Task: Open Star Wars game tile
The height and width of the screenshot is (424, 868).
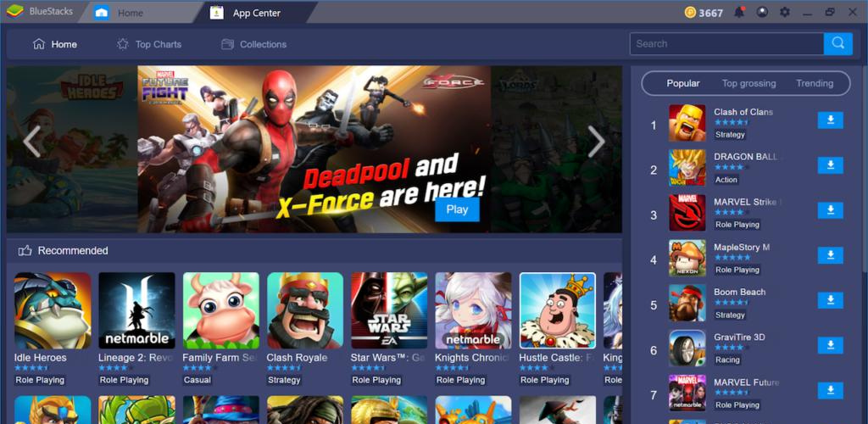Action: click(x=389, y=310)
